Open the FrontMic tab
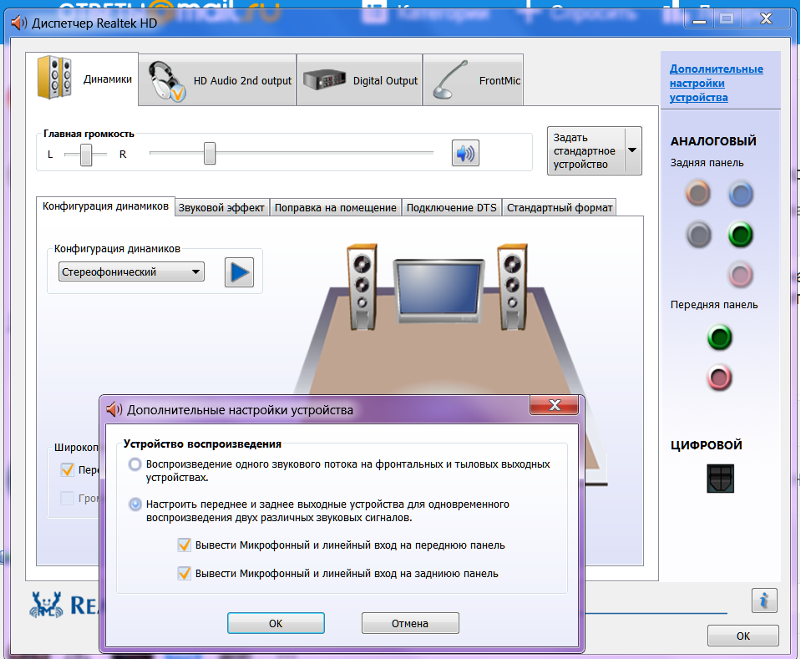Image resolution: width=800 pixels, height=659 pixels. tap(473, 80)
